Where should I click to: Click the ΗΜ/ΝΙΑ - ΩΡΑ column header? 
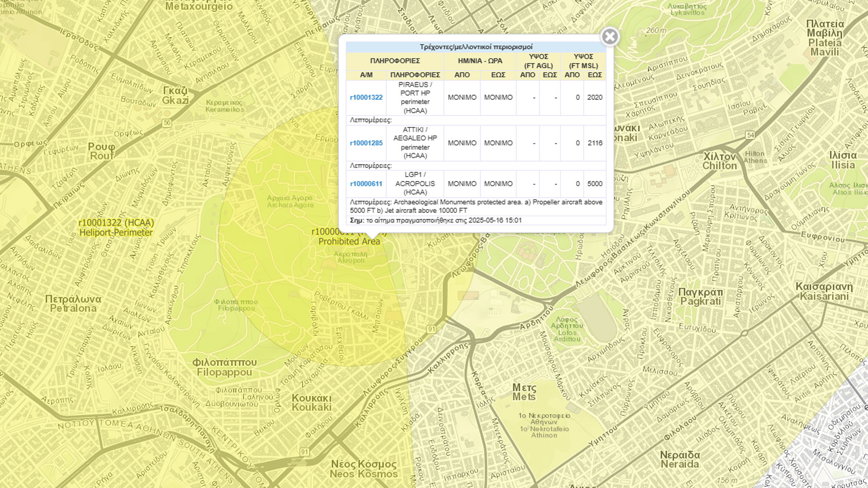pyautogui.click(x=480, y=61)
